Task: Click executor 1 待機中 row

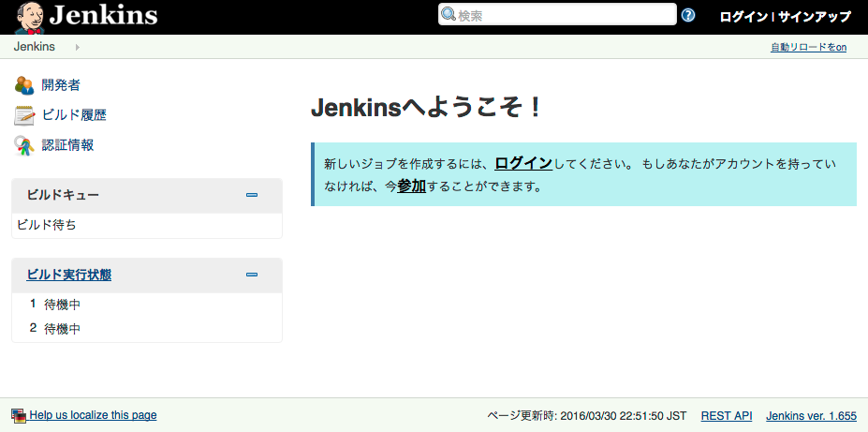Action: pyautogui.click(x=147, y=305)
